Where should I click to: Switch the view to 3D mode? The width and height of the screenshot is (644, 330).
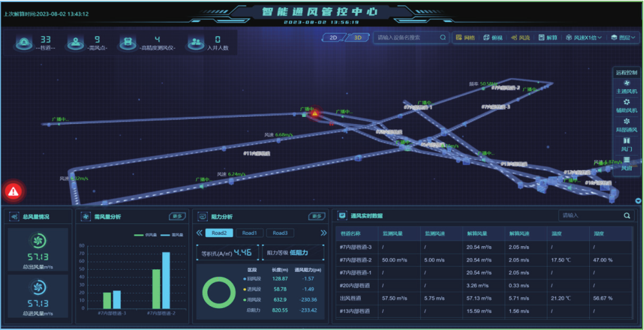point(357,37)
